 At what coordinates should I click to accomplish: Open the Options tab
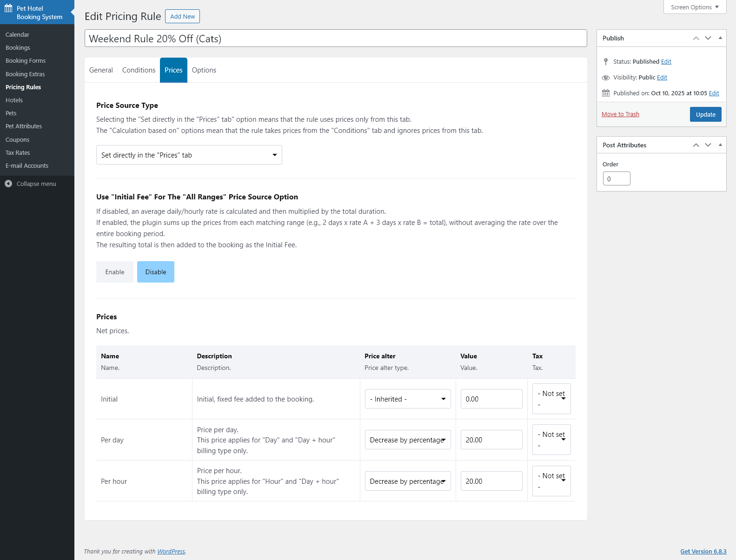coord(204,70)
